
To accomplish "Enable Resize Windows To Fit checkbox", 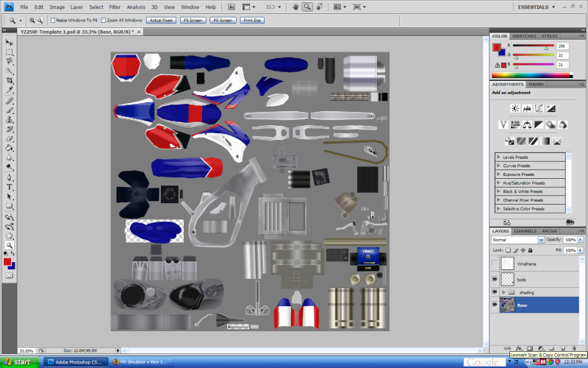I will 53,21.
